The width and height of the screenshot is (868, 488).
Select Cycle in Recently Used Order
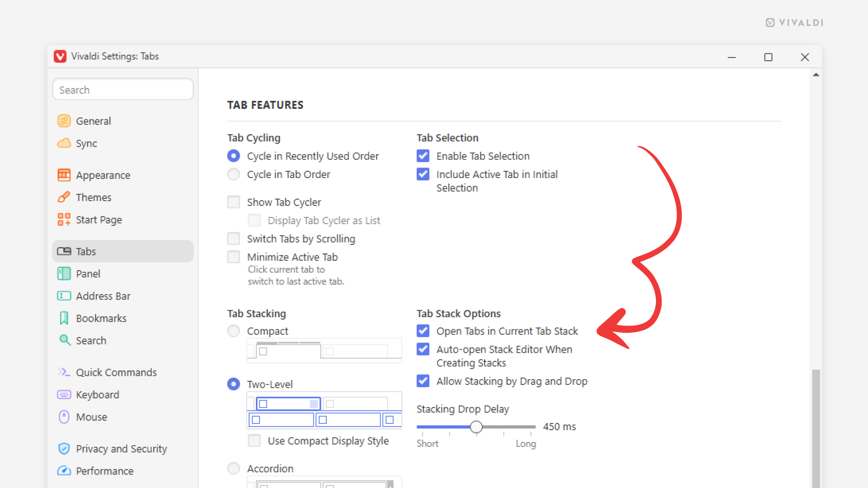tap(234, 156)
